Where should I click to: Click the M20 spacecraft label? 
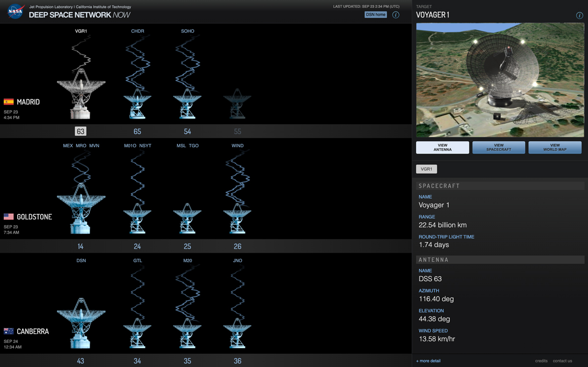188,261
